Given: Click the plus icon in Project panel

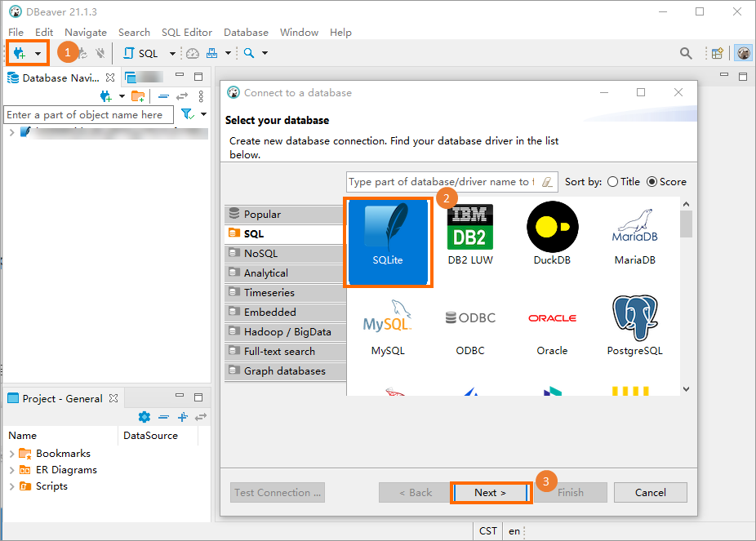Looking at the screenshot, I should tap(182, 417).
